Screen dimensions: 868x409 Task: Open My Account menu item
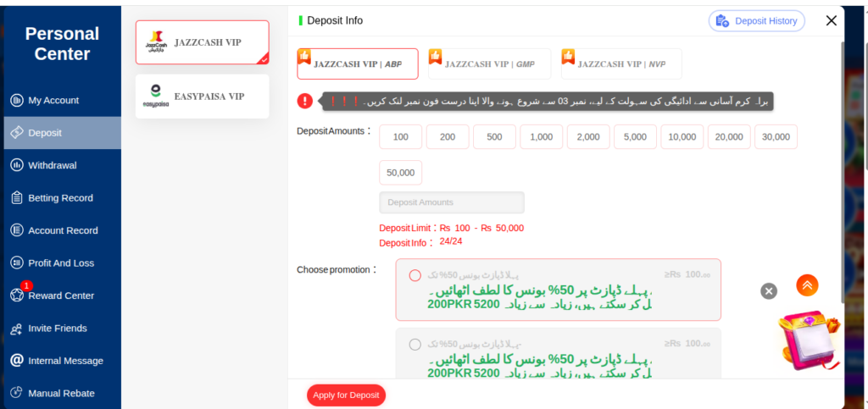63,101
